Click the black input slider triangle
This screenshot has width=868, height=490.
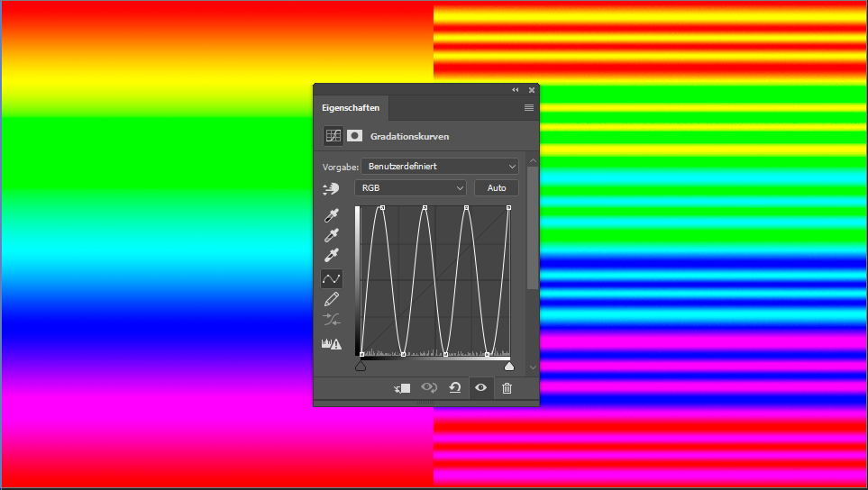pos(361,366)
